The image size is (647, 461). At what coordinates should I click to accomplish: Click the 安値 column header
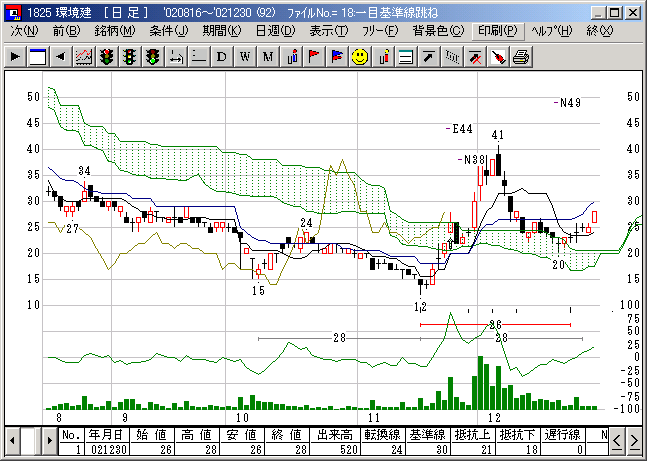pos(242,435)
